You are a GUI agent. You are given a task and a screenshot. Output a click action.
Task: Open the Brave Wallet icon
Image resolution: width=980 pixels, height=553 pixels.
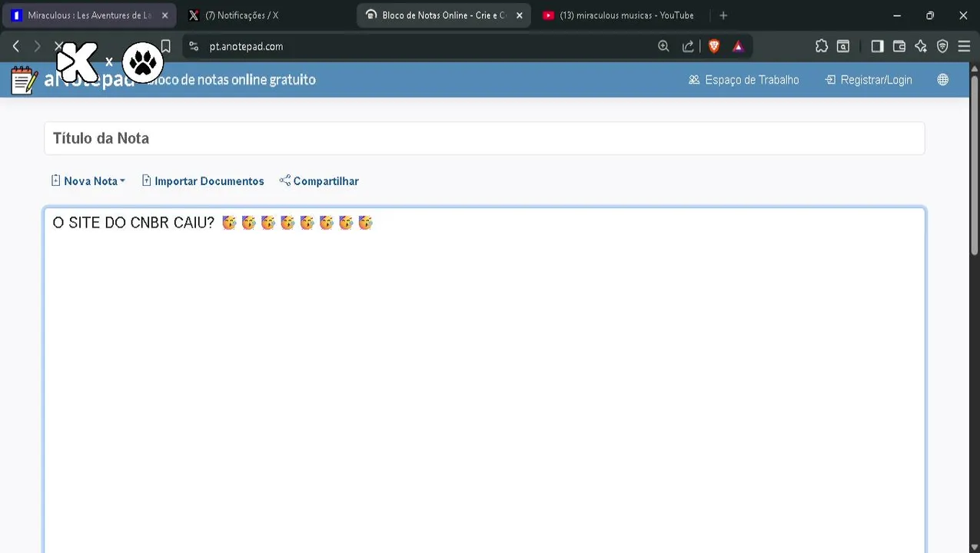click(899, 47)
